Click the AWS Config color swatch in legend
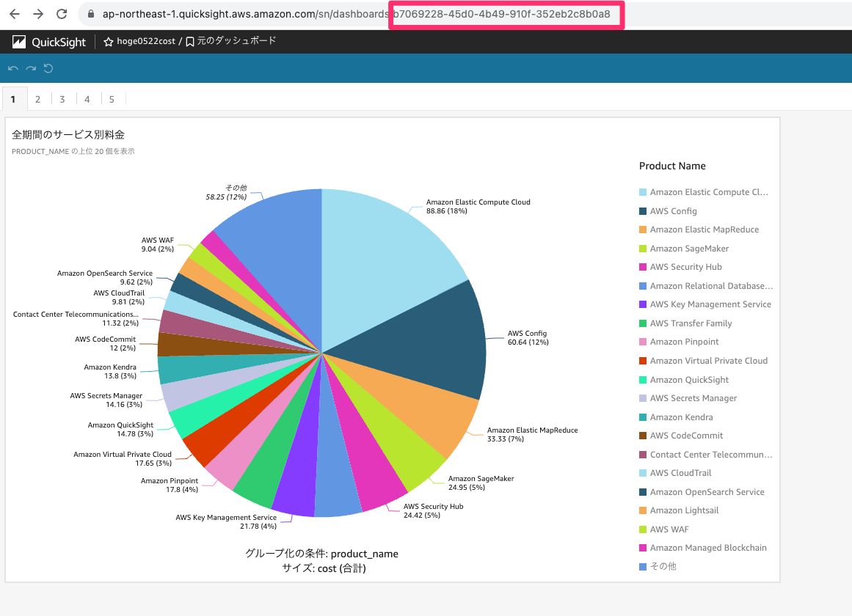This screenshot has width=852, height=616. (x=643, y=210)
